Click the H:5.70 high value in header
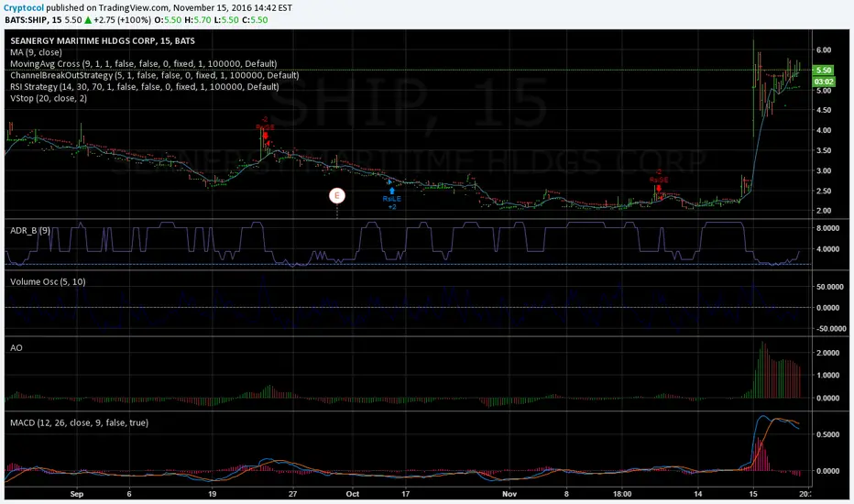The width and height of the screenshot is (854, 504). coord(198,19)
